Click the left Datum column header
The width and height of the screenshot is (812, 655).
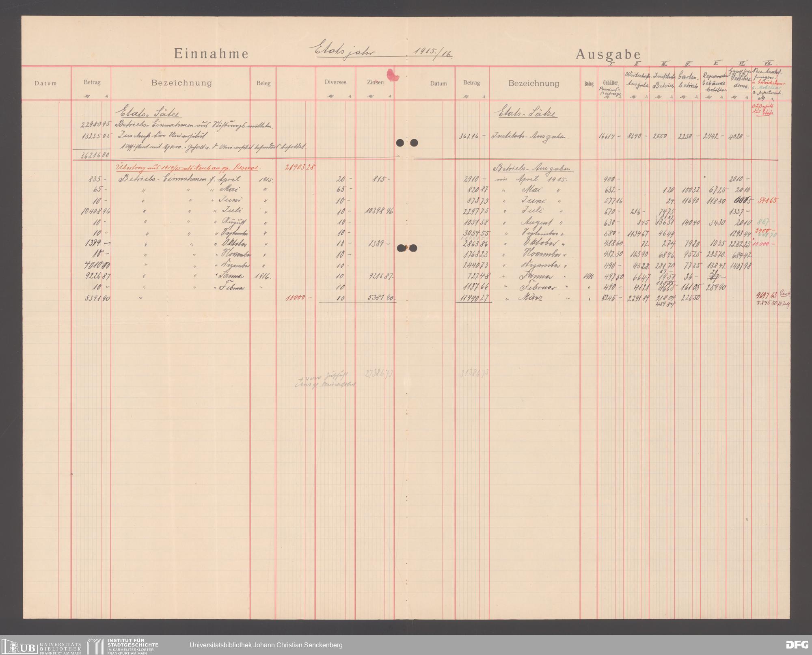coord(45,83)
